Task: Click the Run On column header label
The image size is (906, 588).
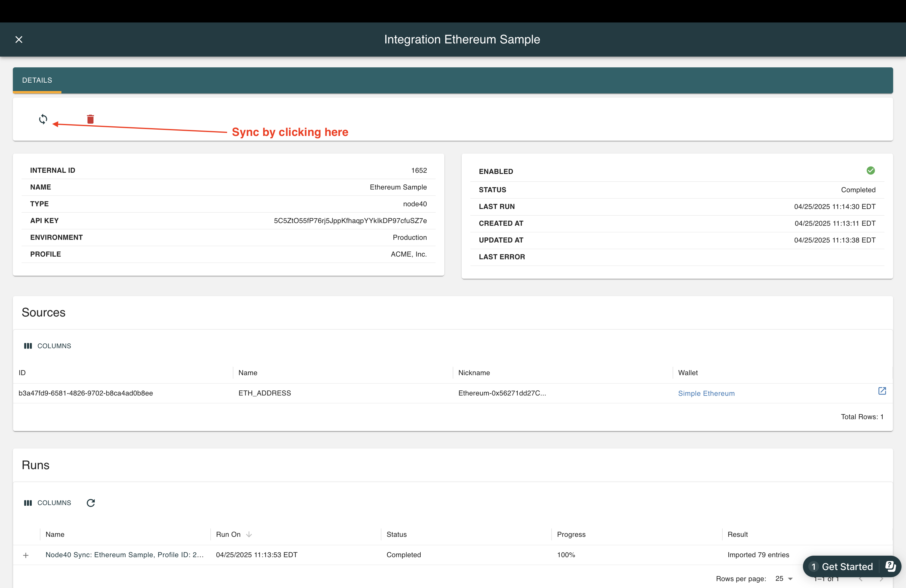Action: point(228,534)
